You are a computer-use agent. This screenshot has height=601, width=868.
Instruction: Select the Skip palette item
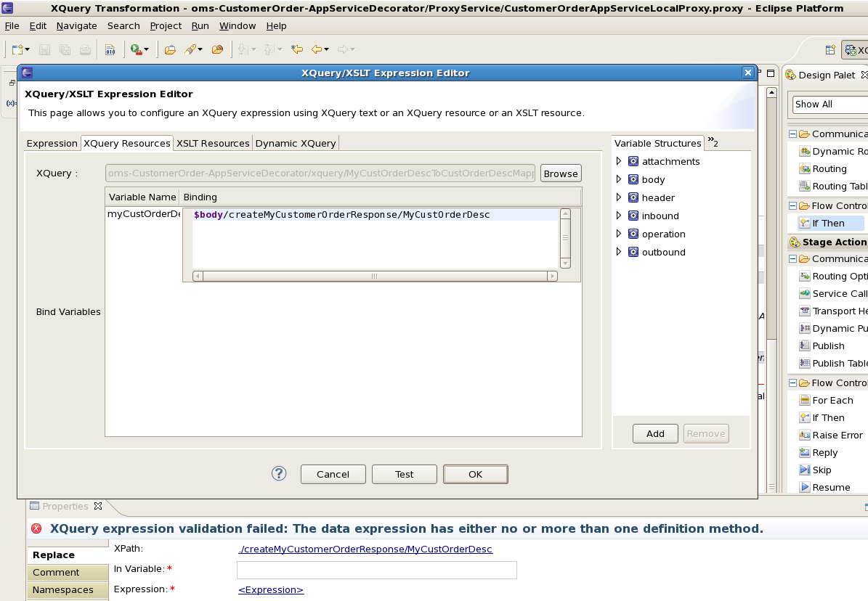(x=816, y=470)
